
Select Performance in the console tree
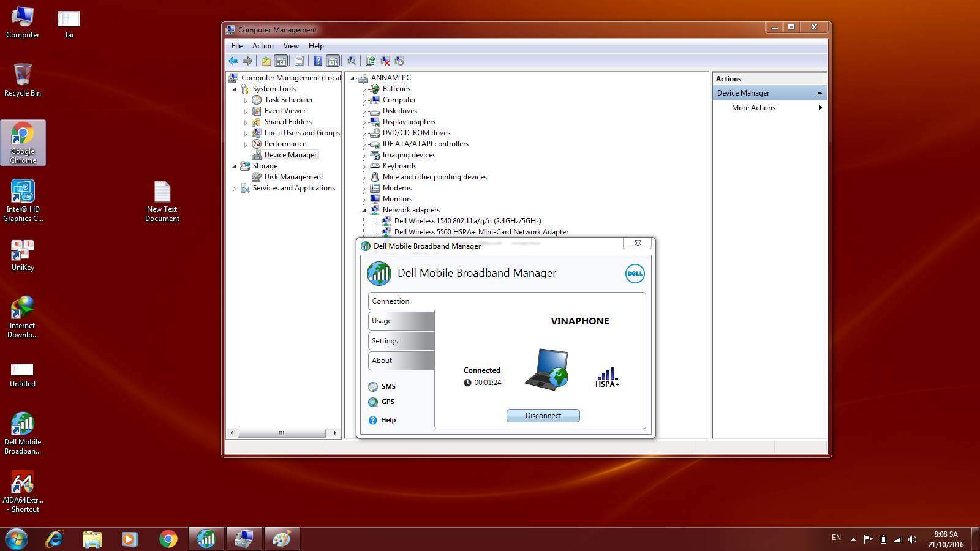pos(285,144)
